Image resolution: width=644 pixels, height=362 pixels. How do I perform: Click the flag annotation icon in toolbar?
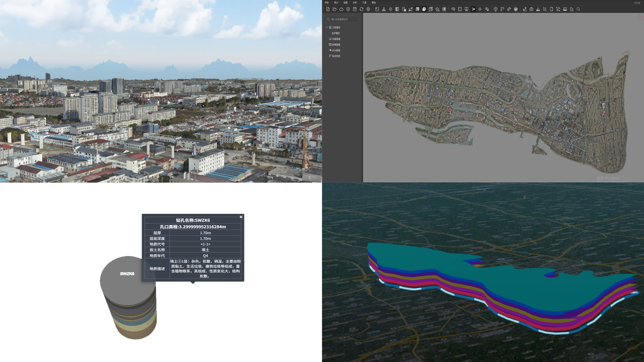pyautogui.click(x=502, y=9)
